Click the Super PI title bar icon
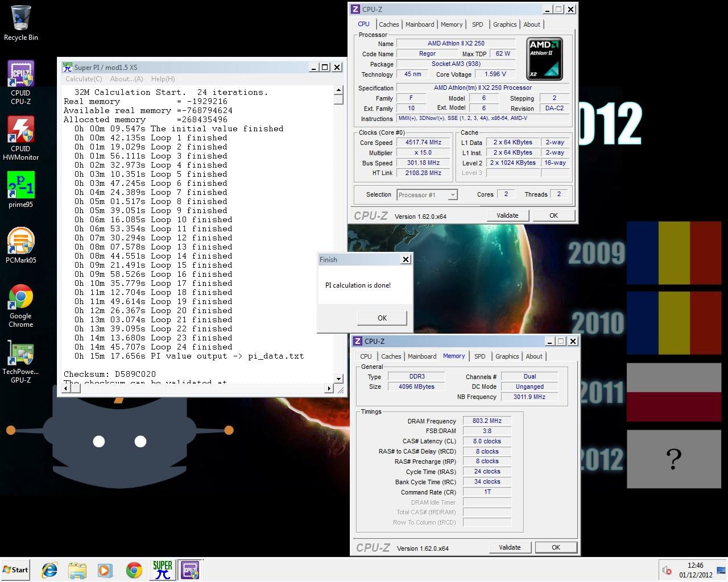728x582 pixels. [67, 67]
